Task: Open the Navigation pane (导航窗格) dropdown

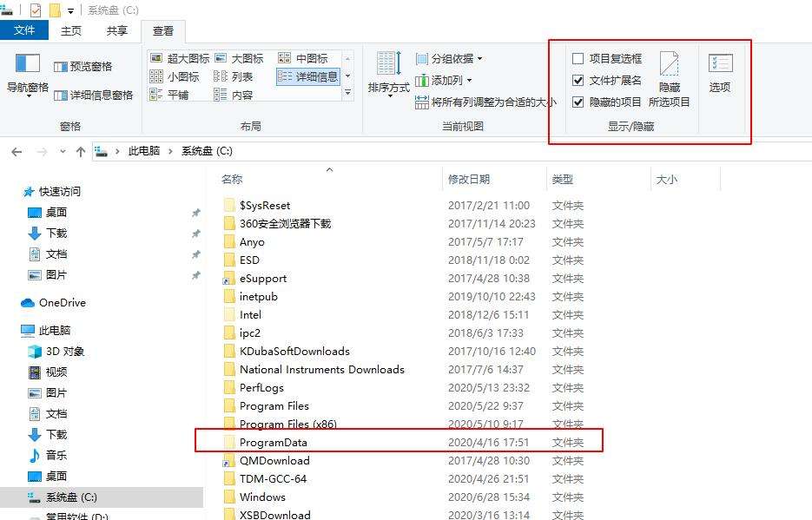Action: tap(28, 76)
